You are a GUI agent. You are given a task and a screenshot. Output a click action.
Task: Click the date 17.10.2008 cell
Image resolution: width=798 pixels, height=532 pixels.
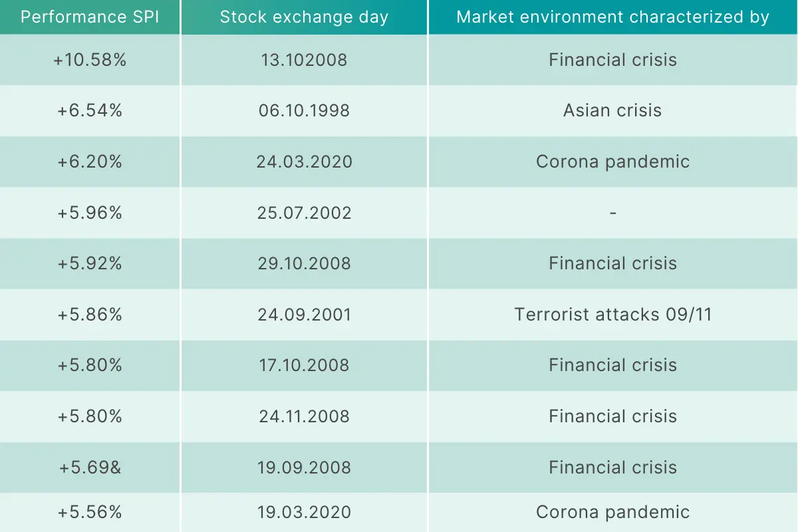tap(304, 365)
